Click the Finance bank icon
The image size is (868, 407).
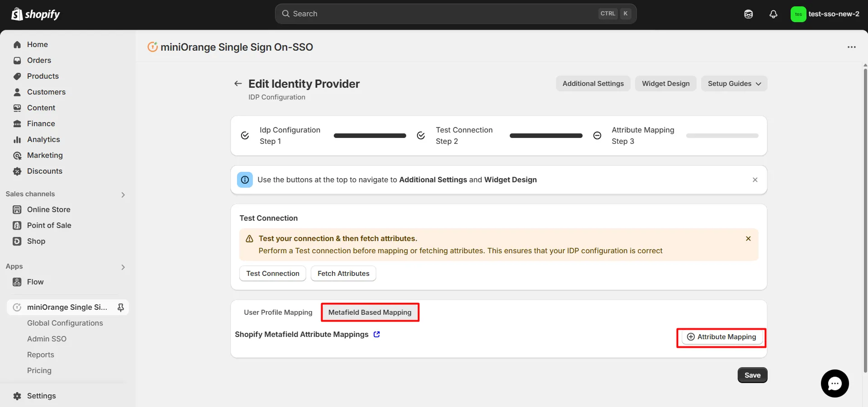tap(17, 123)
